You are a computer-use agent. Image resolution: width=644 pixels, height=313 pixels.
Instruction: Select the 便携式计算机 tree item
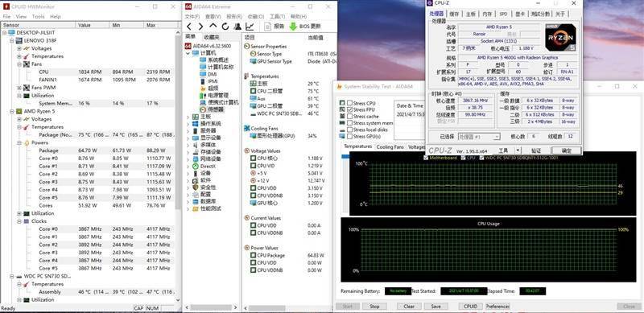[x=219, y=102]
